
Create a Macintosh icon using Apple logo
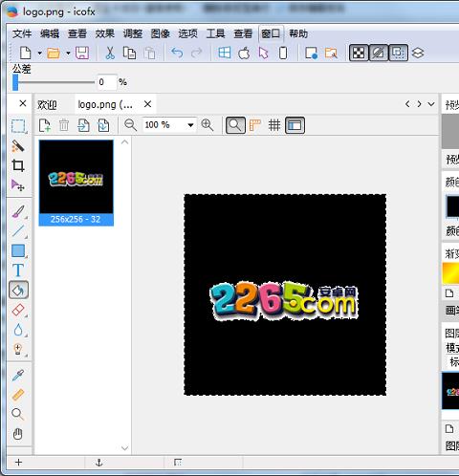pyautogui.click(x=244, y=53)
